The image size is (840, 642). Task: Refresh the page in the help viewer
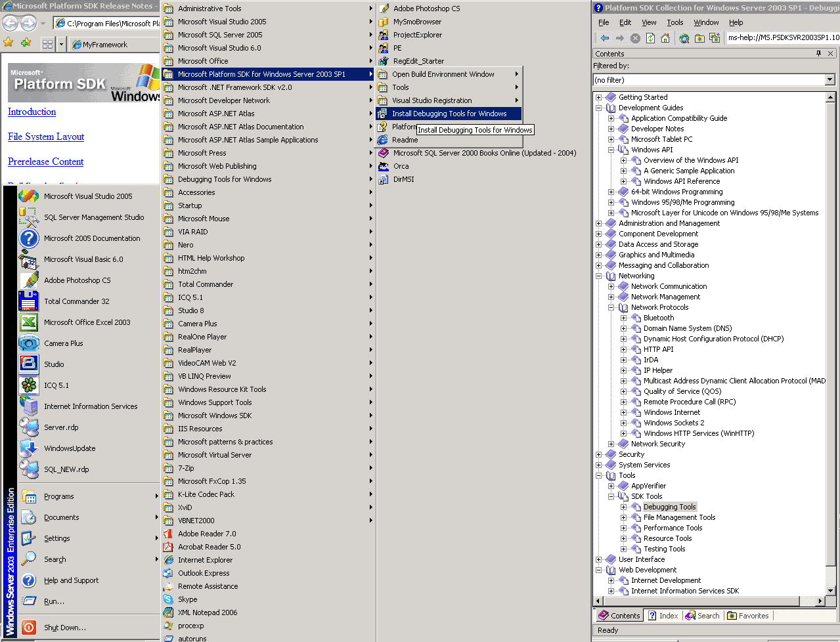(x=650, y=38)
